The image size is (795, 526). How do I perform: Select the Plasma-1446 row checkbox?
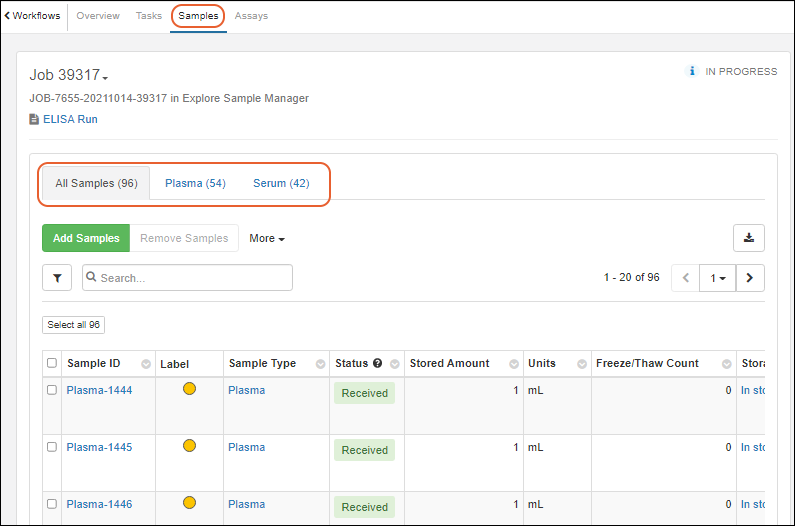click(x=52, y=504)
